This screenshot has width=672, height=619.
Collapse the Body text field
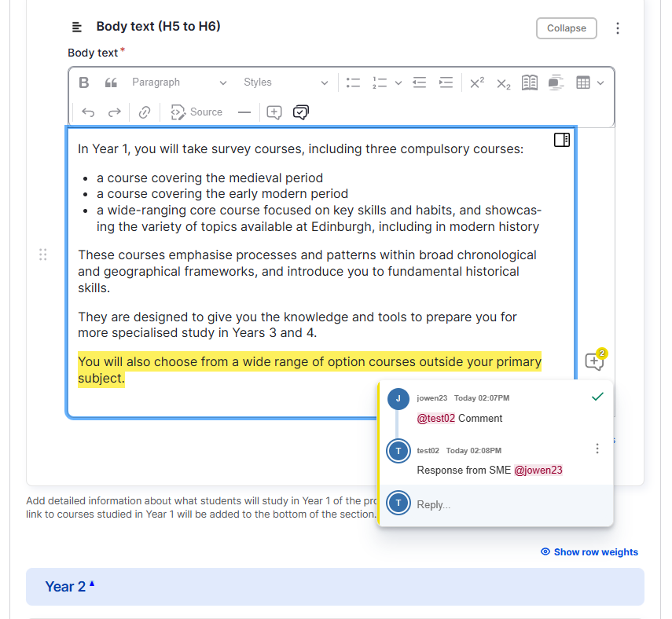click(566, 28)
